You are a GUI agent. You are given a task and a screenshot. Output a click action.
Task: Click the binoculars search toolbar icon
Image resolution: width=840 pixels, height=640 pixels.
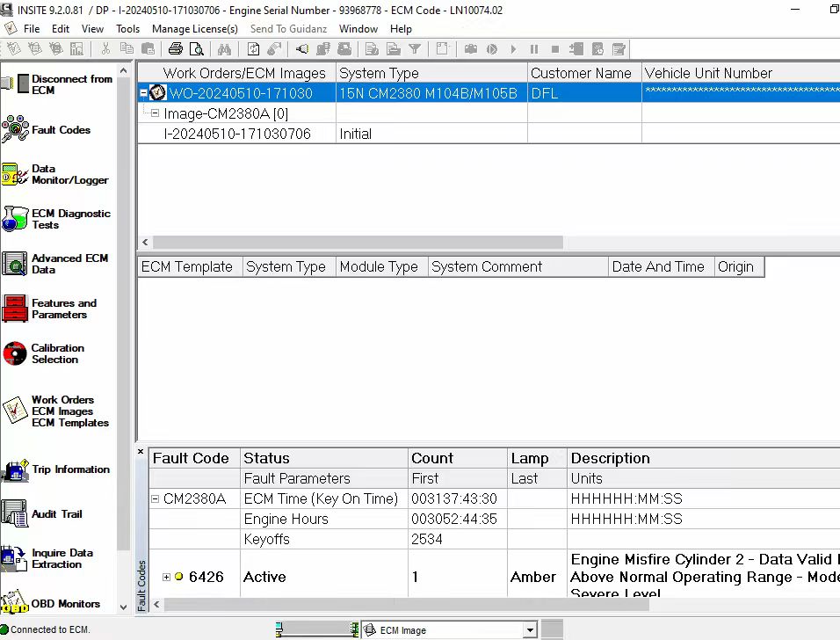225,49
